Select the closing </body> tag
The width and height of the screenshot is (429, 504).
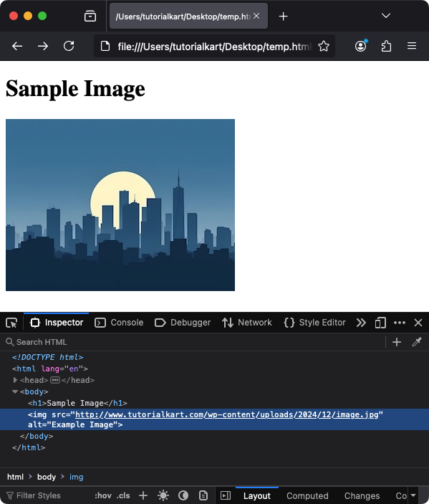pos(37,436)
